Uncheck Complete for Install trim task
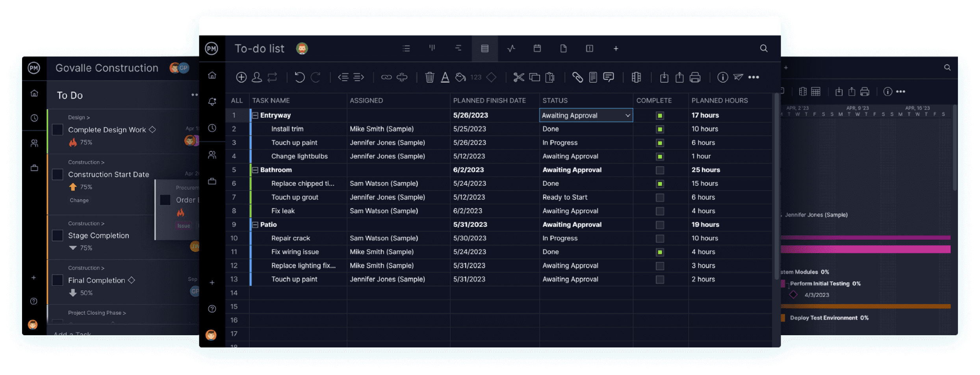Viewport: 980px width, 375px height. [x=659, y=129]
